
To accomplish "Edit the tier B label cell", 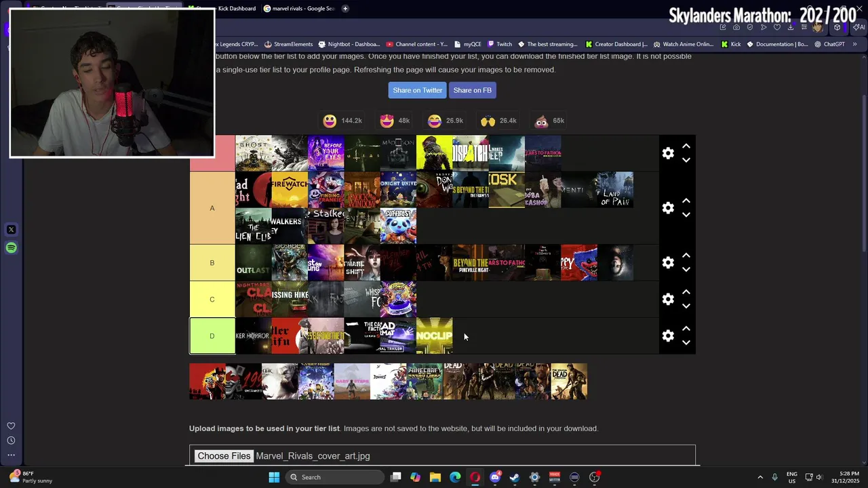I will coord(212,263).
